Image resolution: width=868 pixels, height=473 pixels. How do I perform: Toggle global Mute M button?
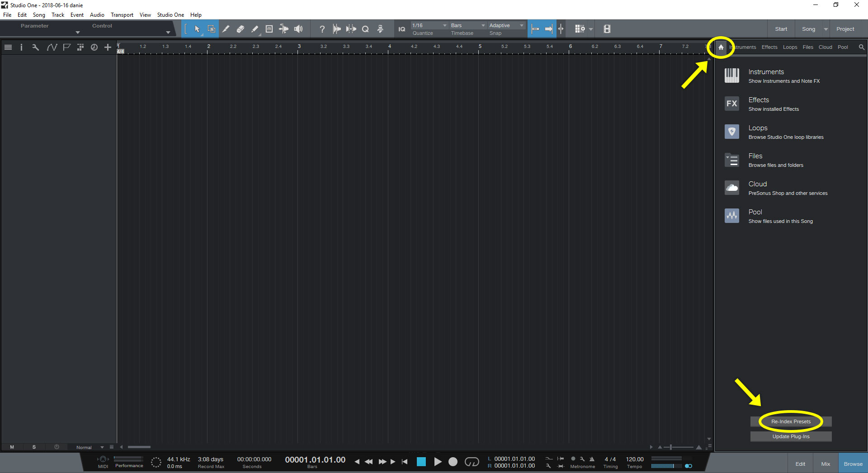pyautogui.click(x=12, y=447)
